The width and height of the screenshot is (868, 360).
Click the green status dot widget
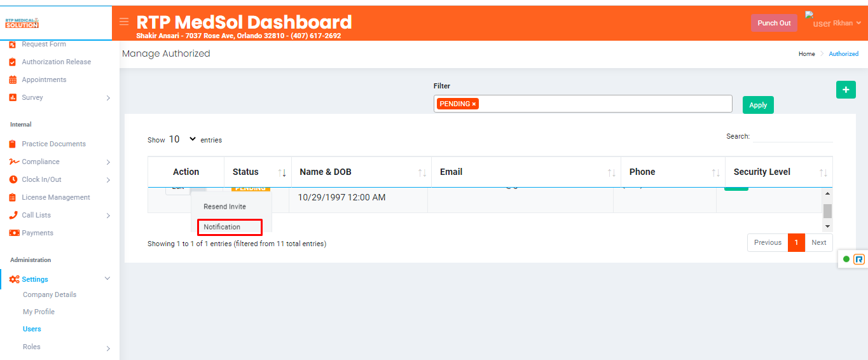[x=846, y=259]
